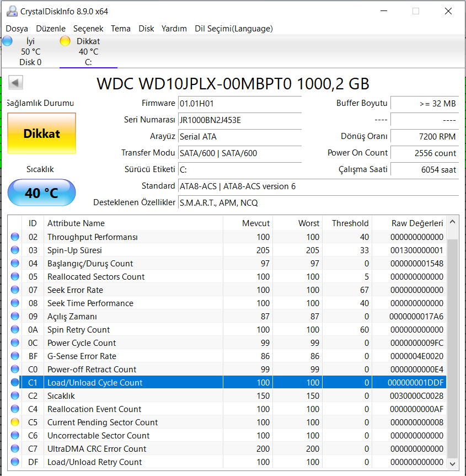Click raw value 0000004E0020 of G-Sense Error Rate
This screenshot has width=466, height=476.
tap(417, 356)
